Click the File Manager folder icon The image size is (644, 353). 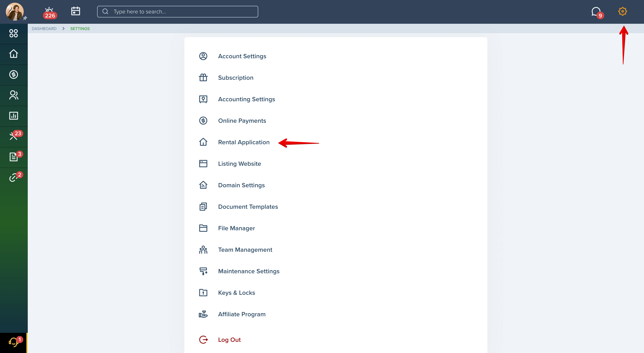pyautogui.click(x=203, y=228)
